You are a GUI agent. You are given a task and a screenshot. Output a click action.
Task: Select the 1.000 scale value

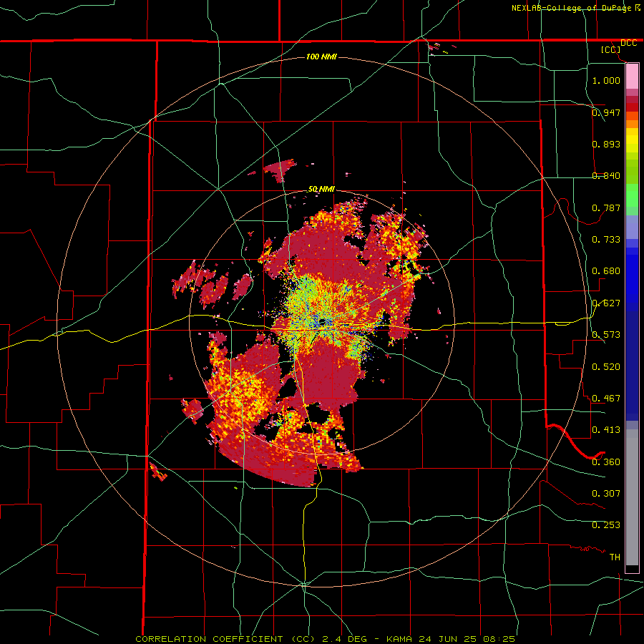[x=606, y=80]
